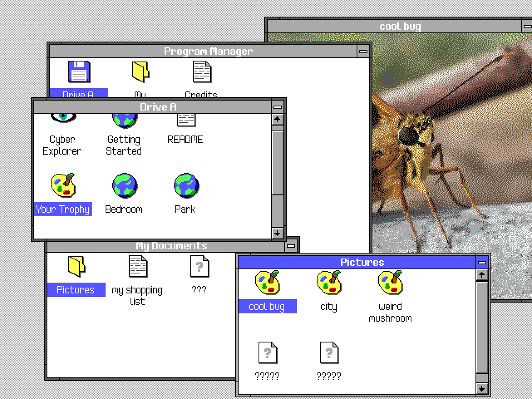
Task: Click the Drive A window title bar
Action: pos(152,107)
